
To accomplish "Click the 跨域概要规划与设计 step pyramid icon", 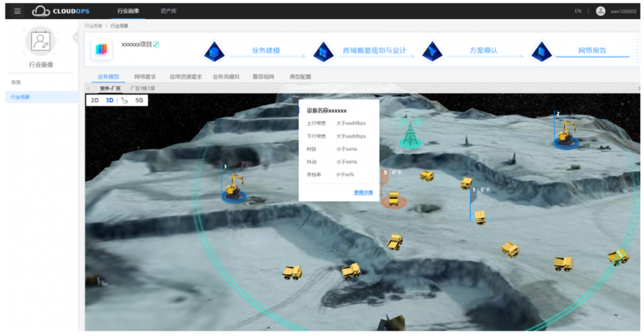I will click(323, 52).
